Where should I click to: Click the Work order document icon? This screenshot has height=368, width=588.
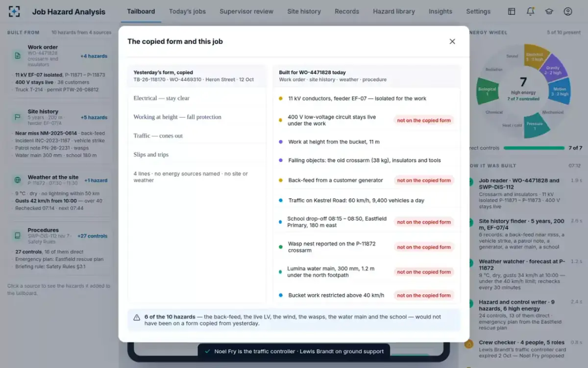[x=18, y=55]
